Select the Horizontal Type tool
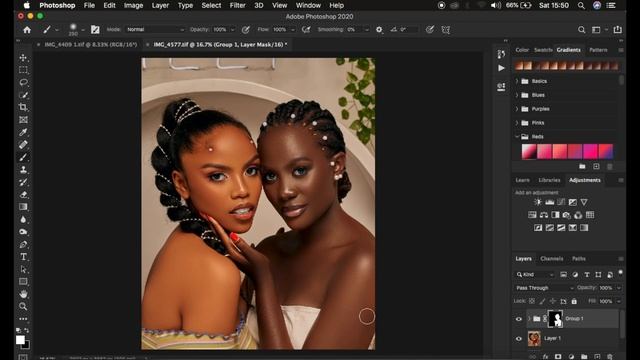The height and width of the screenshot is (360, 640). (x=23, y=257)
